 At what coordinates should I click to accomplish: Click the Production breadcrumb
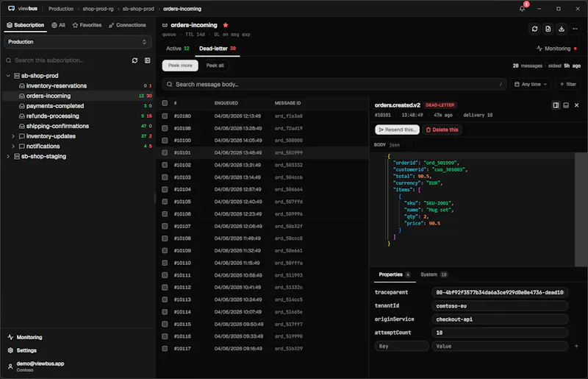[61, 9]
